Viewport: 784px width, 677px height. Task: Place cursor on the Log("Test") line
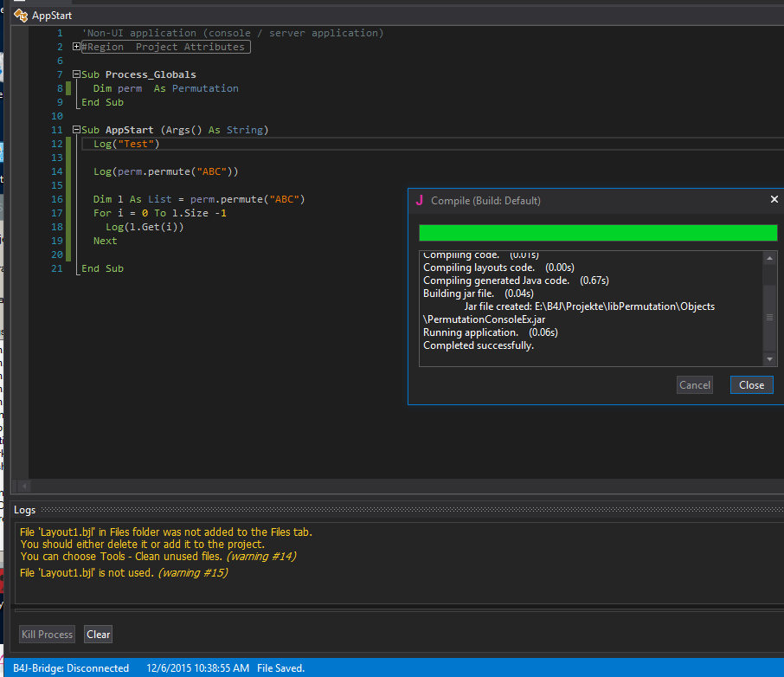tap(127, 144)
